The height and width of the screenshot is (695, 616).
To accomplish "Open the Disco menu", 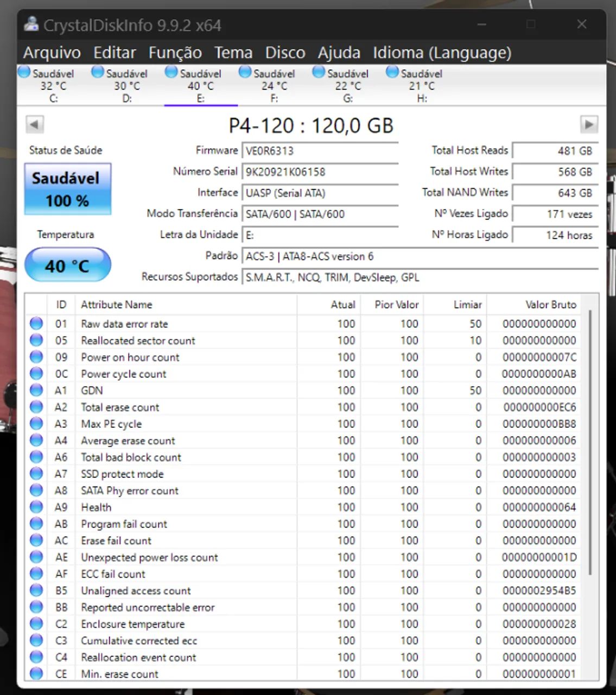I will 285,53.
